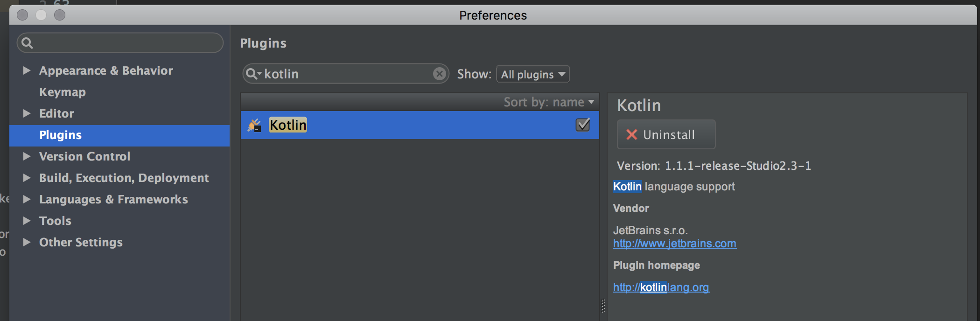Image resolution: width=980 pixels, height=321 pixels.
Task: Close the Preferences window
Action: click(22, 15)
